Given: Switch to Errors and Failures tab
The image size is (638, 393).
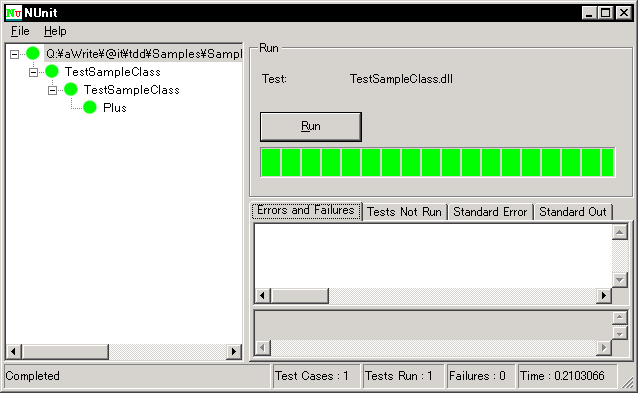Looking at the screenshot, I should click(306, 211).
